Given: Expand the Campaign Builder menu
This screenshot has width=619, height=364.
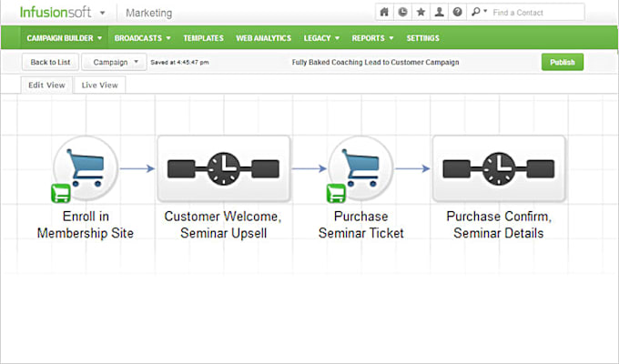Looking at the screenshot, I should 65,38.
